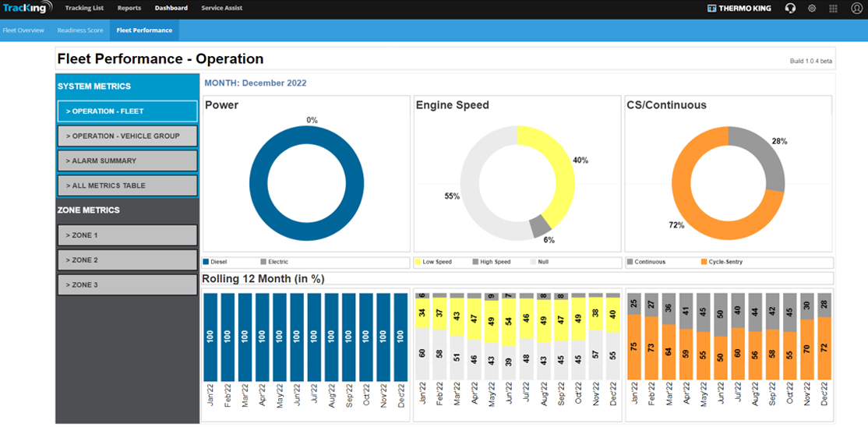
Task: Select Zone 1 metrics
Action: pos(127,235)
